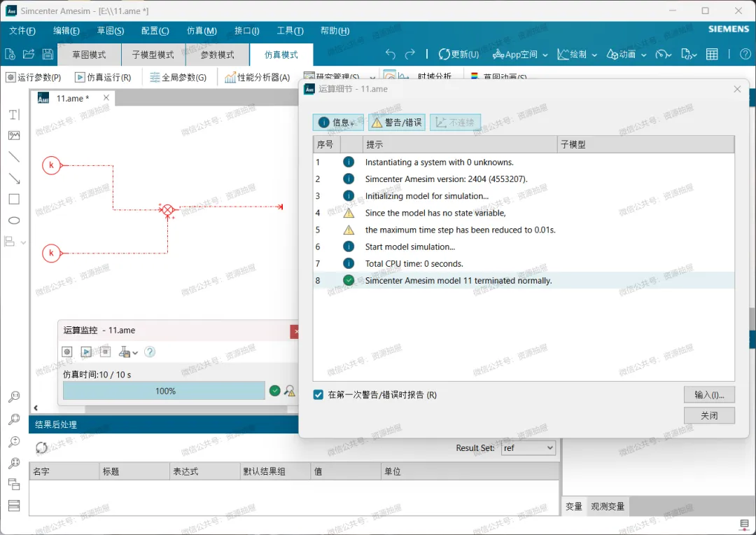Click the warning magnifier icon beside progress bar
Screen dimensions: 756x535
coord(290,391)
